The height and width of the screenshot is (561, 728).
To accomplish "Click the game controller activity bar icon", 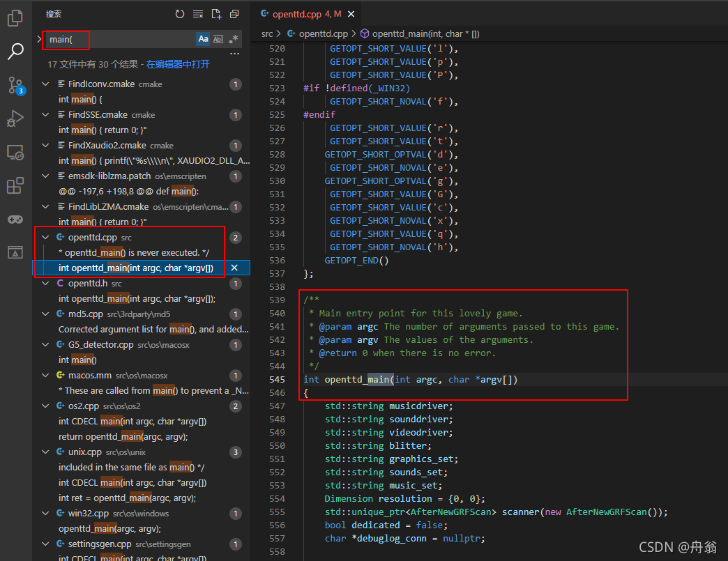I will pyautogui.click(x=15, y=219).
